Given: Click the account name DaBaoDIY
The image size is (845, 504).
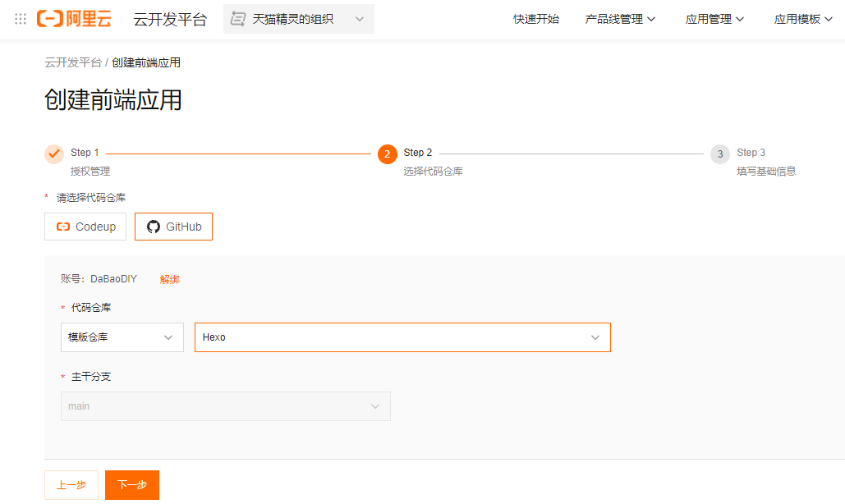Looking at the screenshot, I should [x=113, y=279].
